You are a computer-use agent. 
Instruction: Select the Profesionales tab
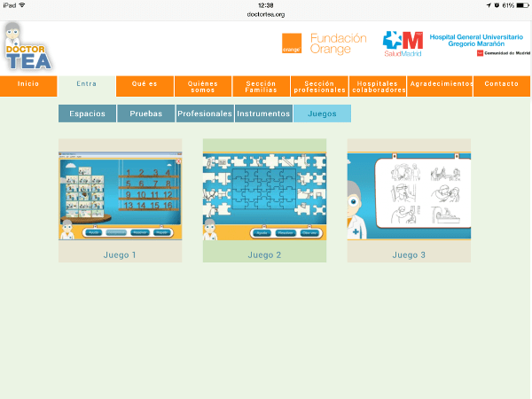(205, 113)
